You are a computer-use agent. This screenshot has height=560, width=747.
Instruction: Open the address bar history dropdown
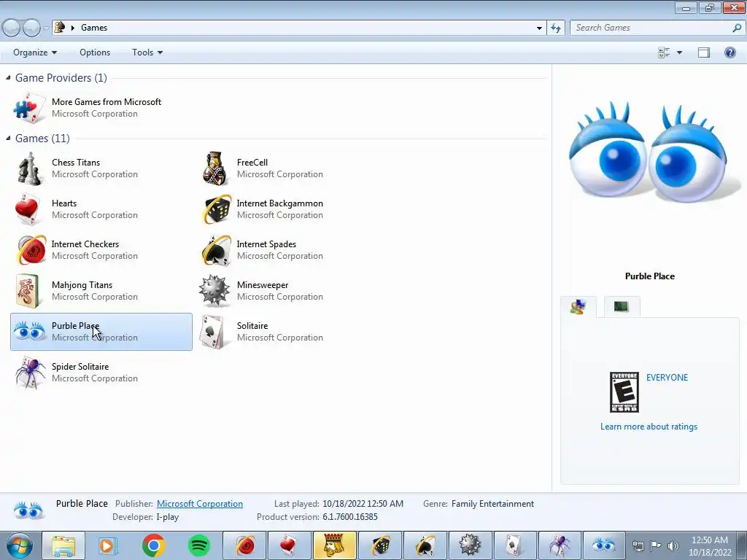coord(539,28)
